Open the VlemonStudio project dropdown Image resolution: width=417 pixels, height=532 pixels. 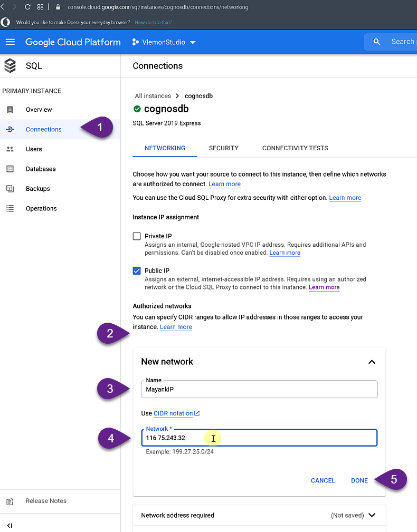pyautogui.click(x=164, y=42)
